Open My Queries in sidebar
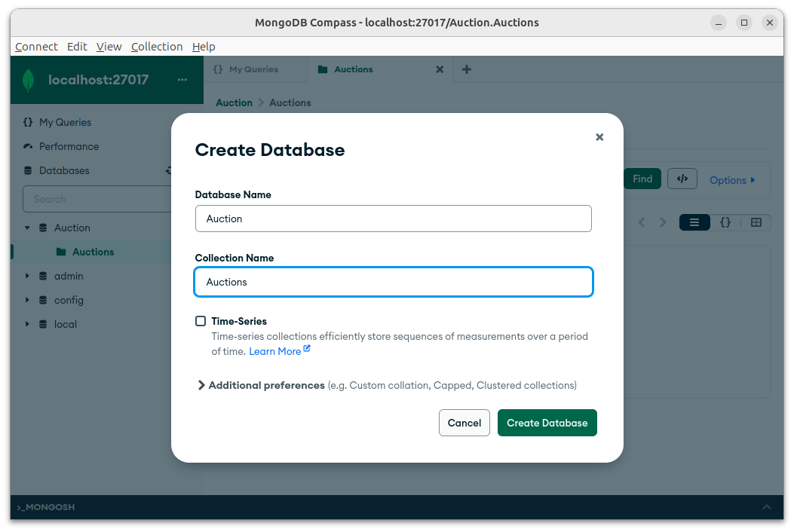This screenshot has height=532, width=794. (66, 123)
